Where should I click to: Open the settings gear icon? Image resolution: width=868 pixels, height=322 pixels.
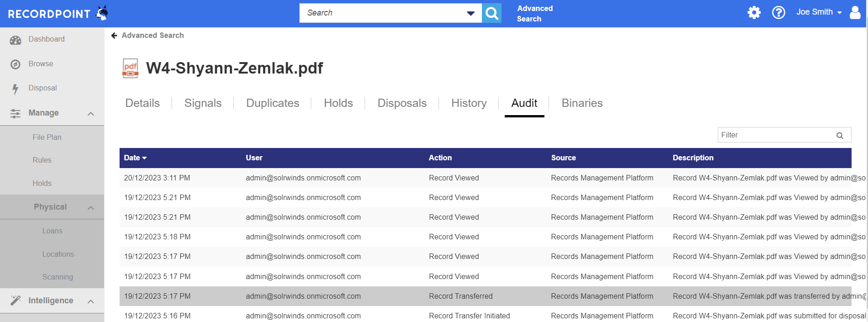coord(754,12)
